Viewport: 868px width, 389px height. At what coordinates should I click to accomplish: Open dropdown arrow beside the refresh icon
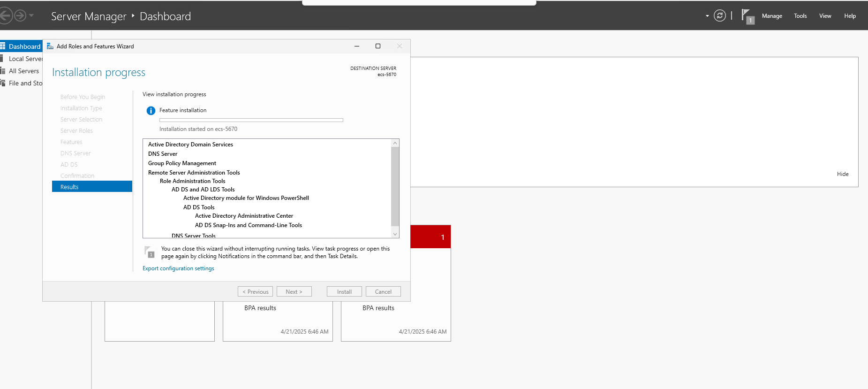(x=707, y=16)
